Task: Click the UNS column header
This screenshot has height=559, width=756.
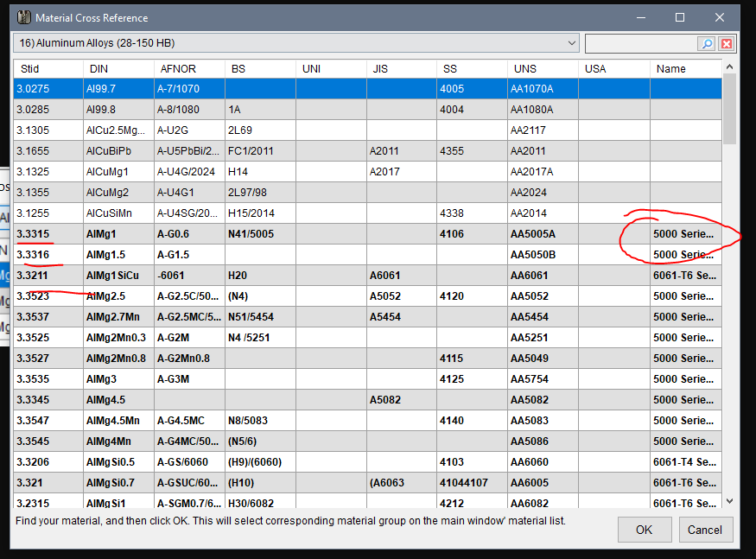Action: tap(543, 69)
